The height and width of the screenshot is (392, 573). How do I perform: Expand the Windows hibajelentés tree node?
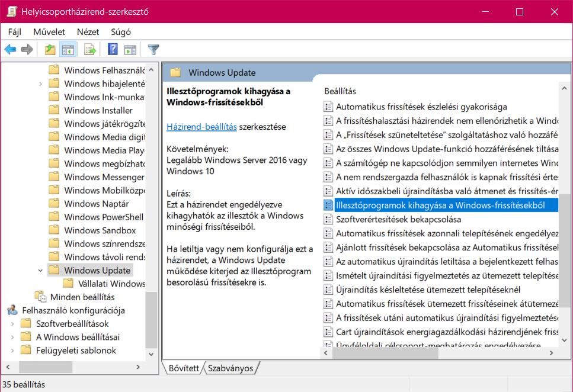(40, 83)
